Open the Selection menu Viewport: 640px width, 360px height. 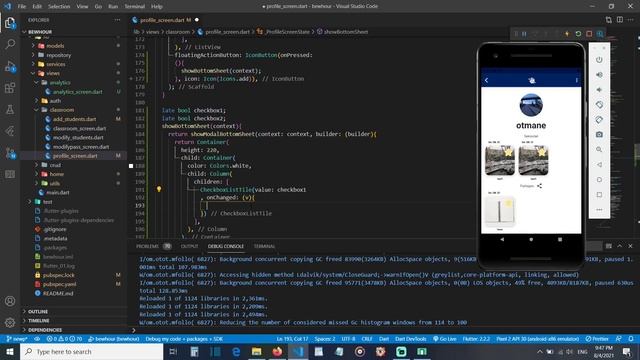click(59, 7)
